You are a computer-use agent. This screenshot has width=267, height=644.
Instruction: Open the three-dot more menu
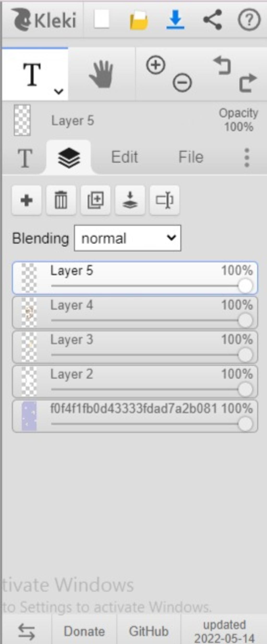pyautogui.click(x=247, y=157)
